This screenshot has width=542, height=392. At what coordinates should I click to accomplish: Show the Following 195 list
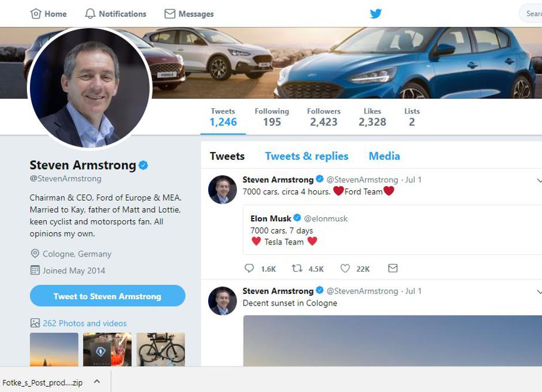272,117
